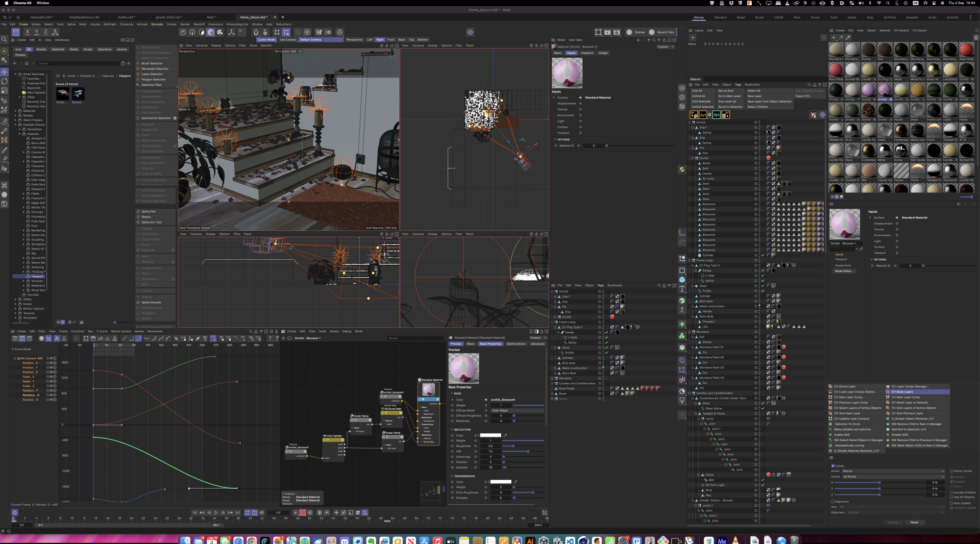Open the Action 'Axis to' dropdown

pos(893,471)
